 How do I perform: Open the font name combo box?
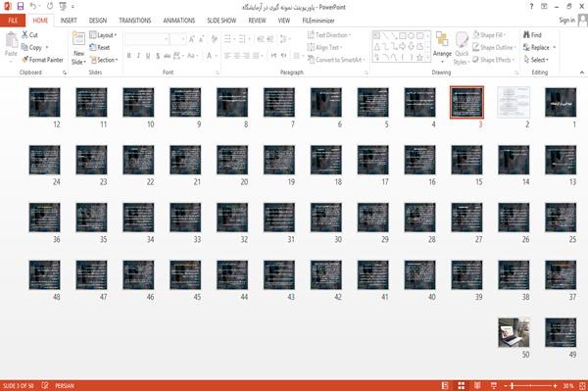coord(146,38)
